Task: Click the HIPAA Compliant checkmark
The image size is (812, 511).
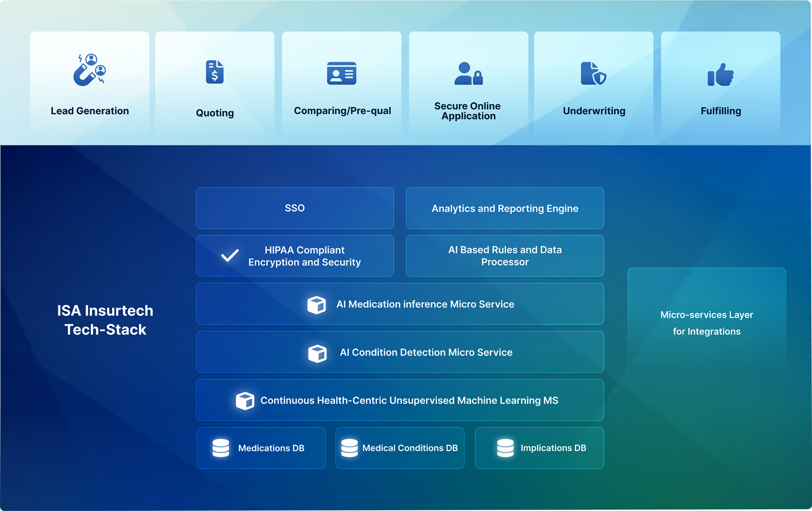Action: click(x=230, y=255)
